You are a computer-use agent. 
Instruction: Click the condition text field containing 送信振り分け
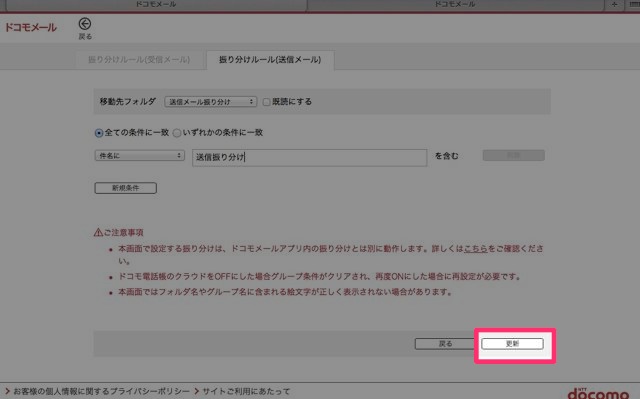pos(310,157)
